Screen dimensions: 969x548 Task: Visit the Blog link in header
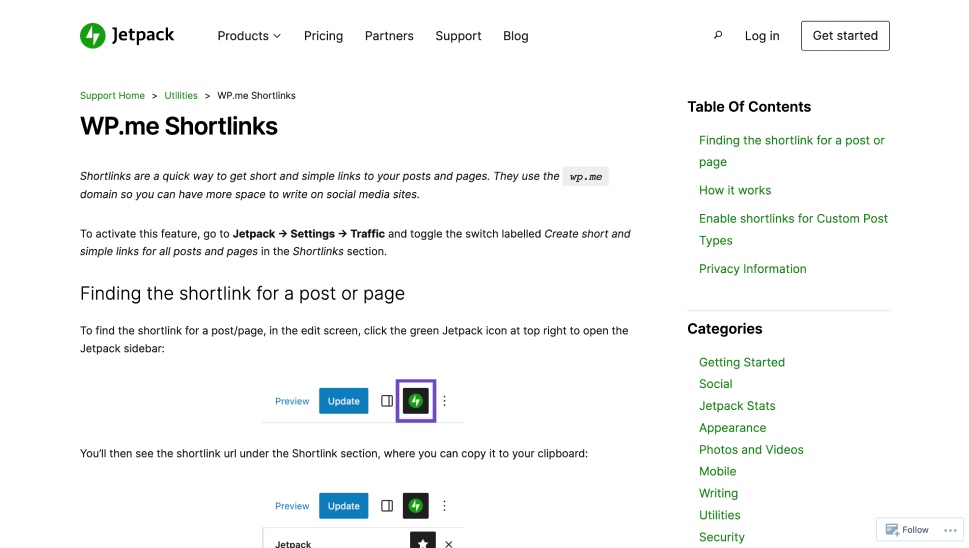(515, 36)
